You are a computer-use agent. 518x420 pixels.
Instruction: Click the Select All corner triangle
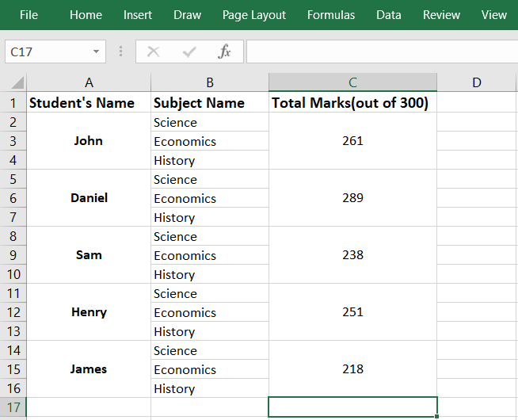tap(14, 82)
